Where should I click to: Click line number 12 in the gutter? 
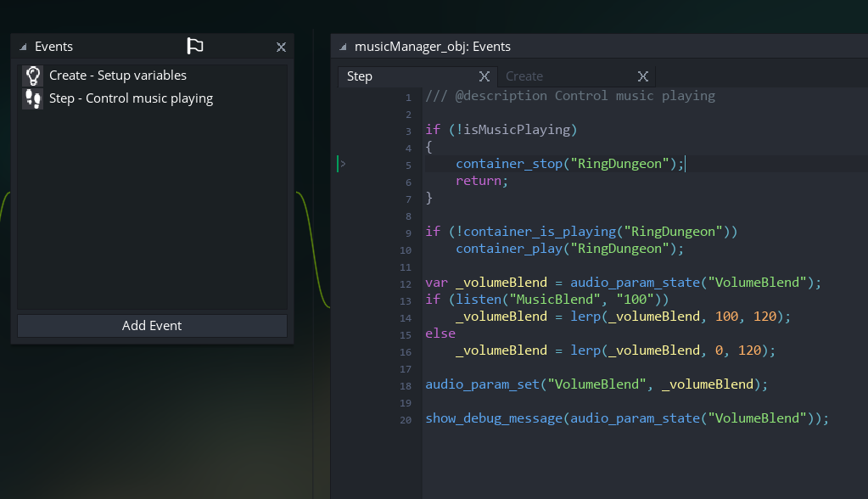(x=406, y=284)
